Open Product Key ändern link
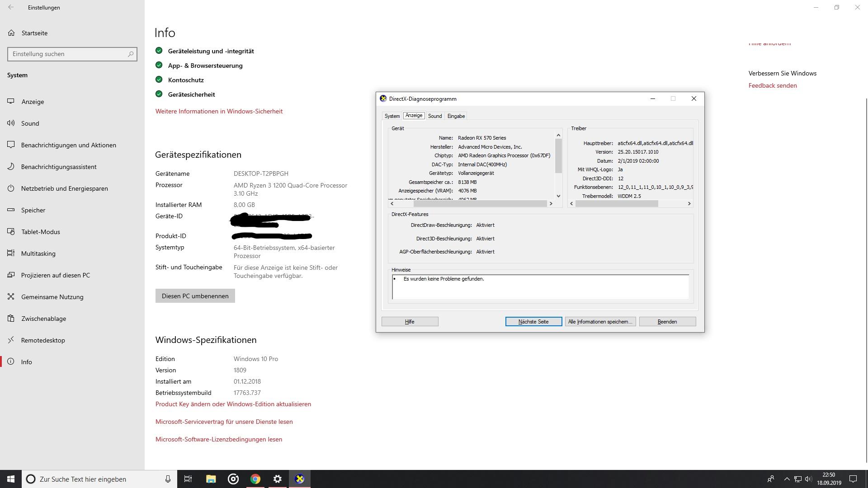868x488 pixels. click(x=233, y=404)
